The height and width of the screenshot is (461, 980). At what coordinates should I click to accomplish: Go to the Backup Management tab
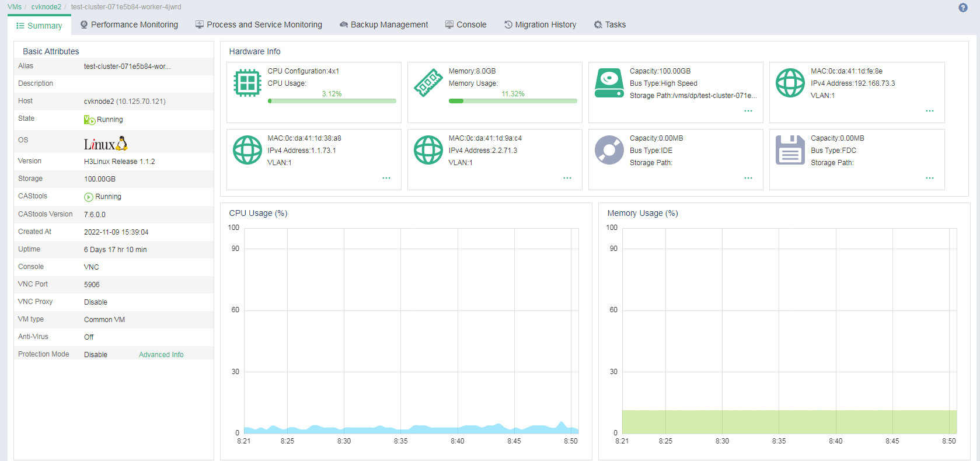[384, 25]
